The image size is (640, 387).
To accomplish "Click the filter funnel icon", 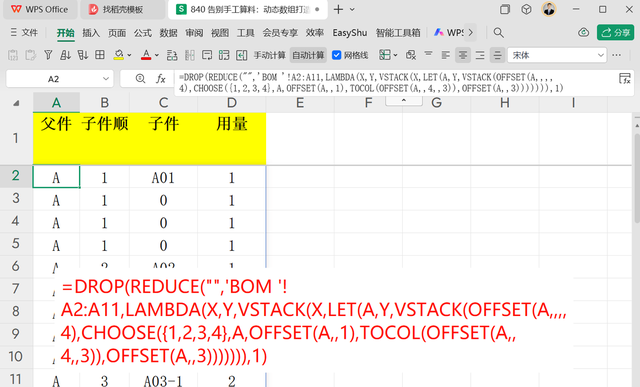I will pos(48,55).
